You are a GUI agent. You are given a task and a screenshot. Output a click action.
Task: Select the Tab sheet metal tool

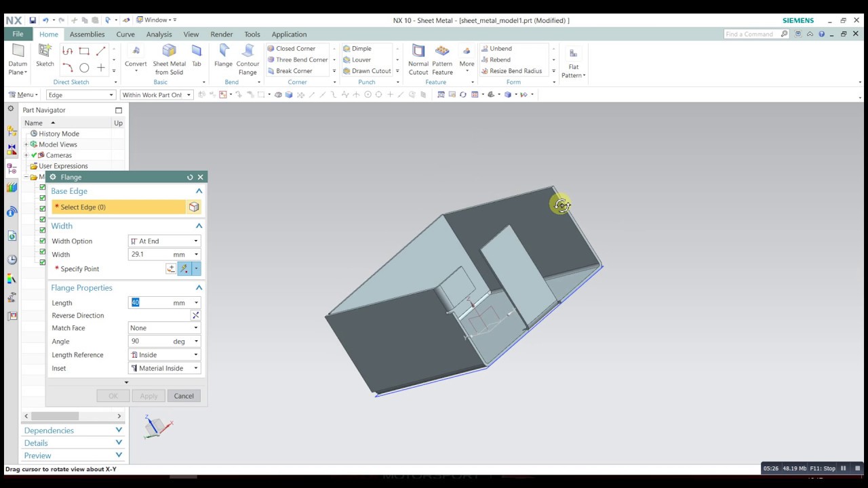point(196,56)
